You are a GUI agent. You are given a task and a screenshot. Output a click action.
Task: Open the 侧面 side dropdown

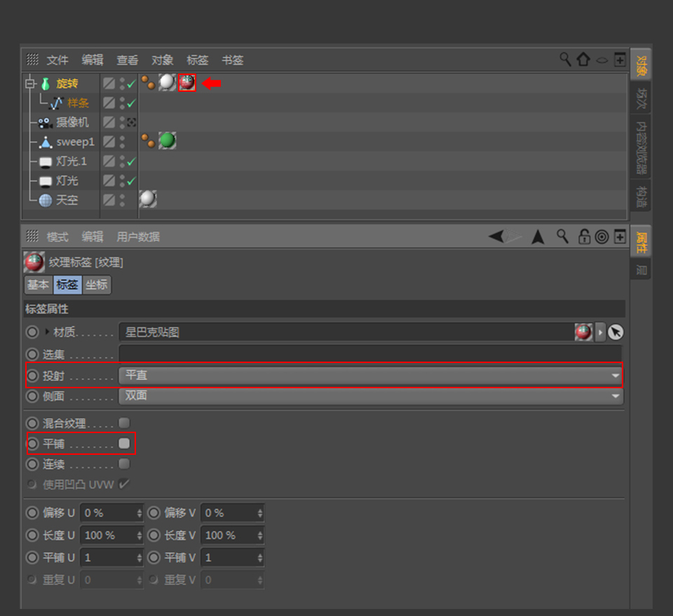(x=370, y=396)
